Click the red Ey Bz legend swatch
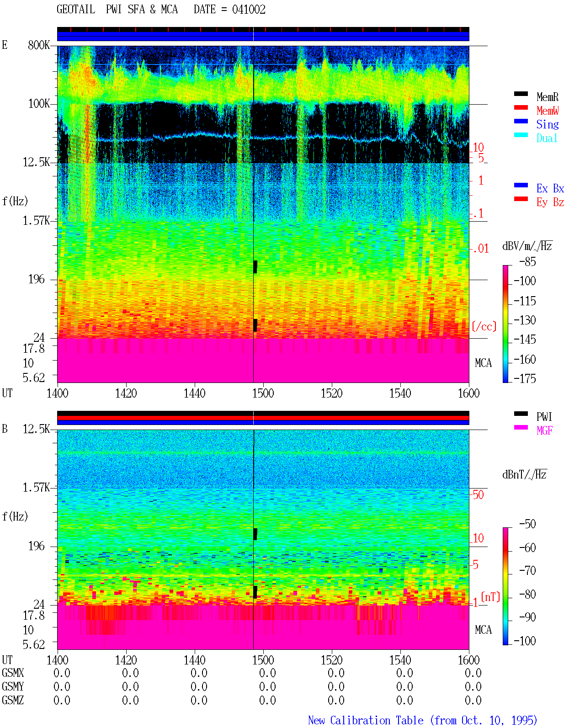Image resolution: width=585 pixels, height=728 pixels. click(521, 199)
